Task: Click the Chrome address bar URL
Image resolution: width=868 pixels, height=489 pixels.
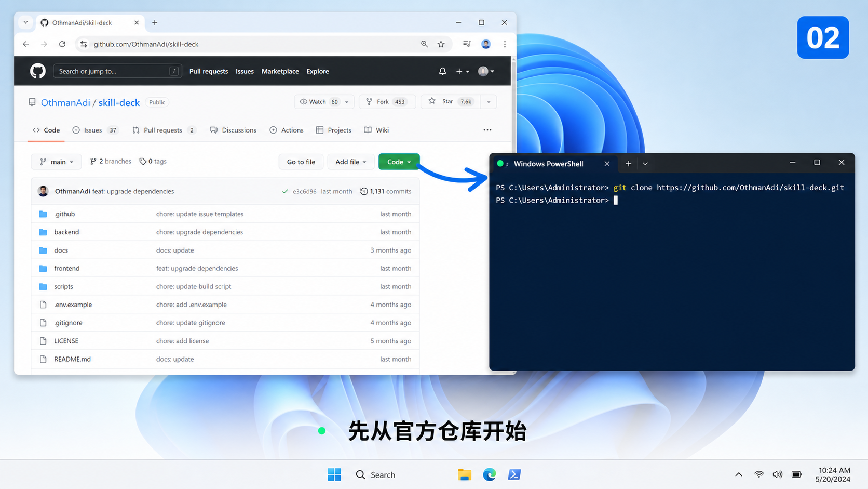Action: (146, 44)
